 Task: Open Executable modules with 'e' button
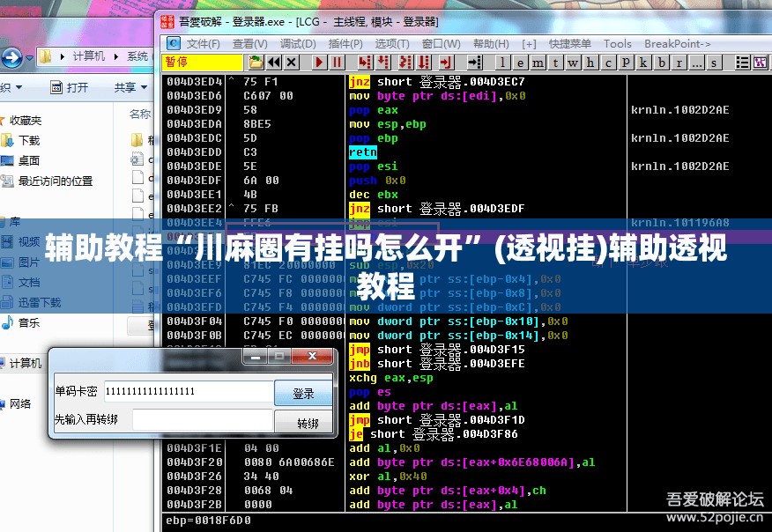click(521, 62)
